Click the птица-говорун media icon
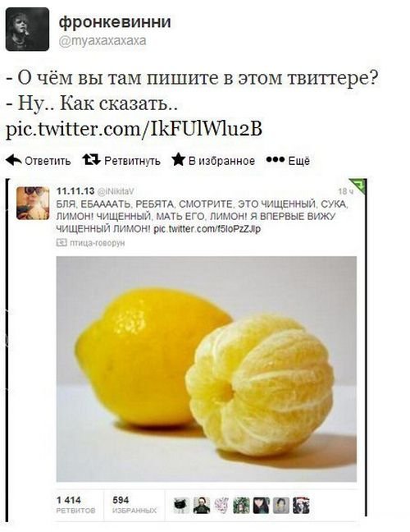Viewport: 410px width, 532px height. click(61, 242)
